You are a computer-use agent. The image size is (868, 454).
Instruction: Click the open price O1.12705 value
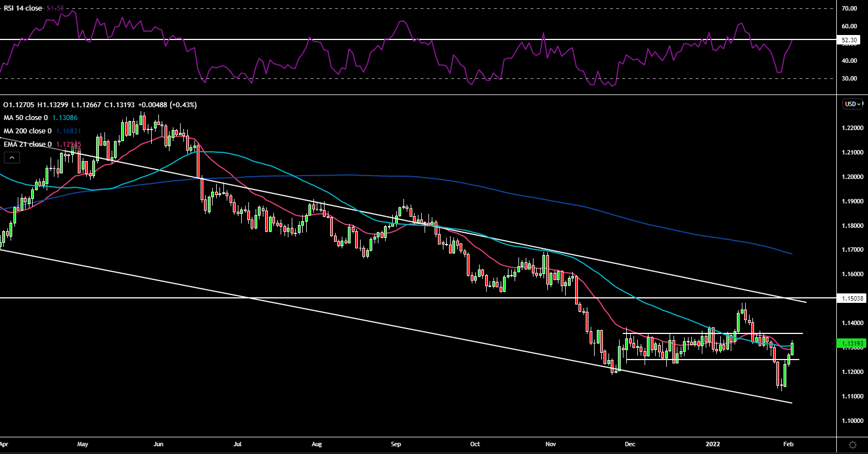point(19,104)
